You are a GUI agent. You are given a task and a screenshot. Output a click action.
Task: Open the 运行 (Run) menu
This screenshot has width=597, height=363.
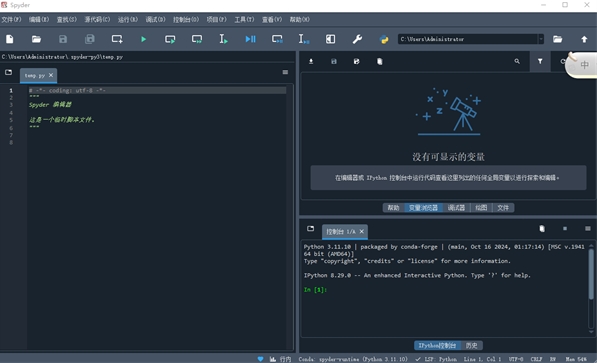pyautogui.click(x=128, y=19)
